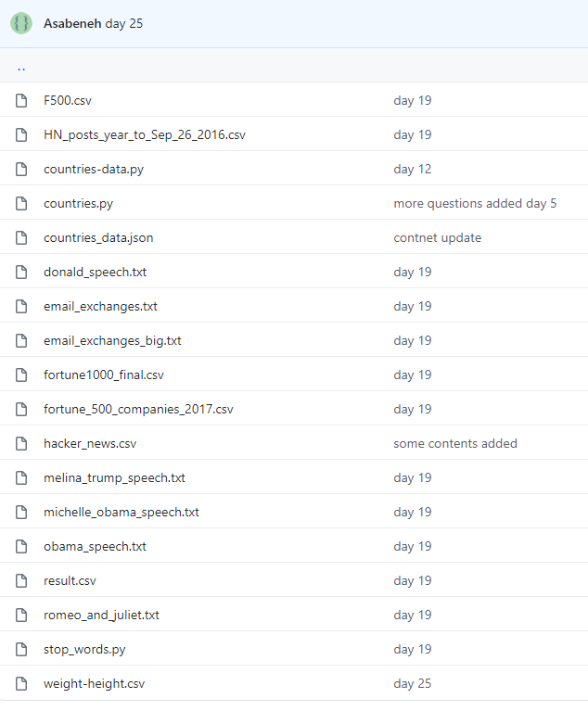Open 'day 19' commit for obama_speech.txt
Viewport: 588px width, 711px height.
(x=413, y=546)
